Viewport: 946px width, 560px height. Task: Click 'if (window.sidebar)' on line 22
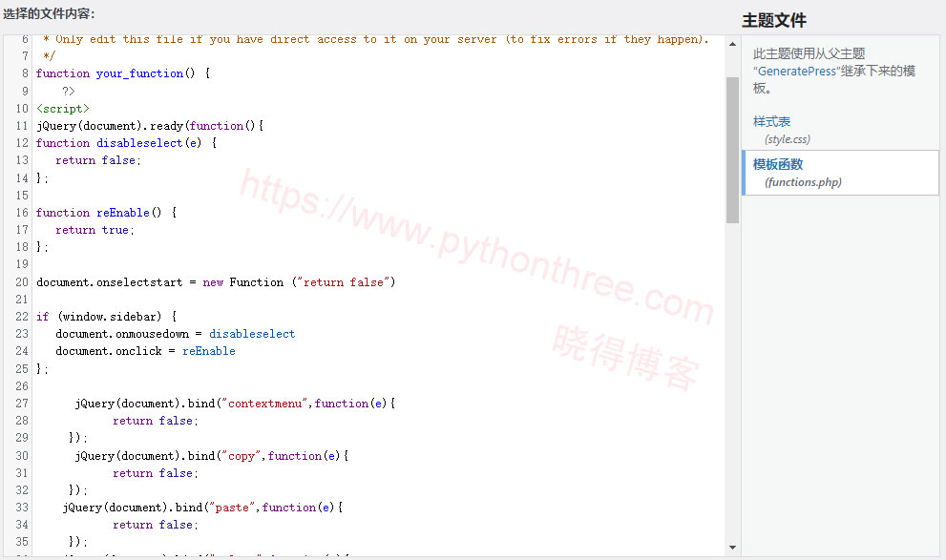(x=106, y=317)
